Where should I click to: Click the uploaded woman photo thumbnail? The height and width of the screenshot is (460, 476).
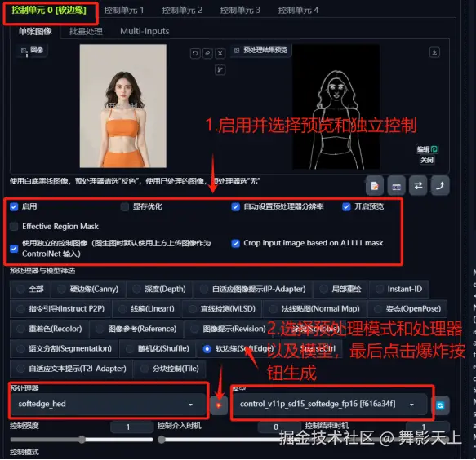123,106
